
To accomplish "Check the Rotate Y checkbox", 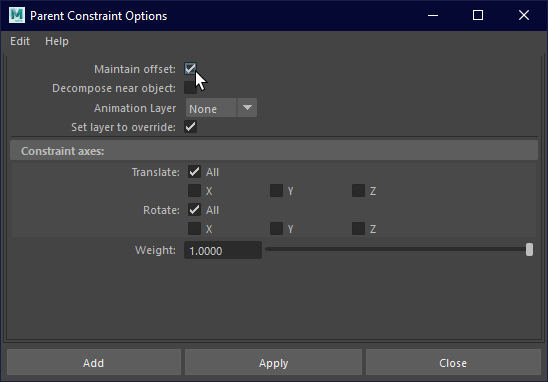I will pos(276,229).
